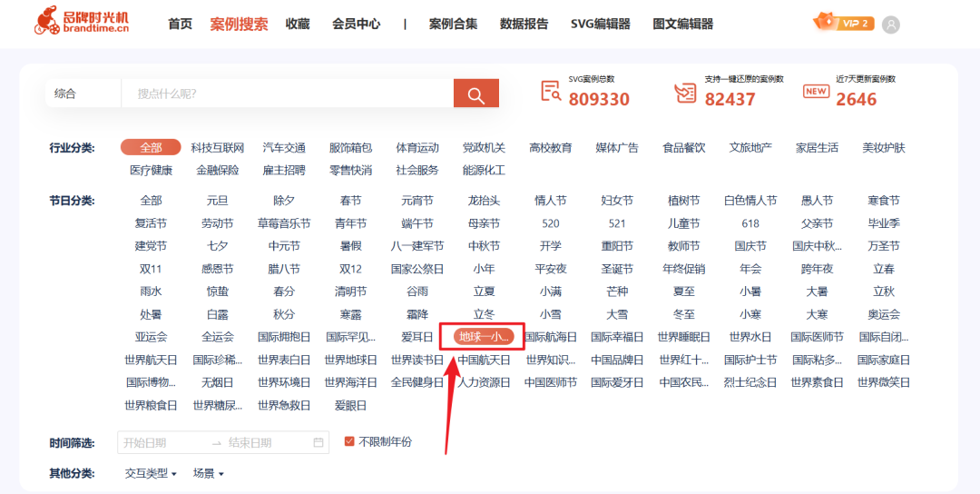Select 高校教育 industry filter

click(x=551, y=148)
